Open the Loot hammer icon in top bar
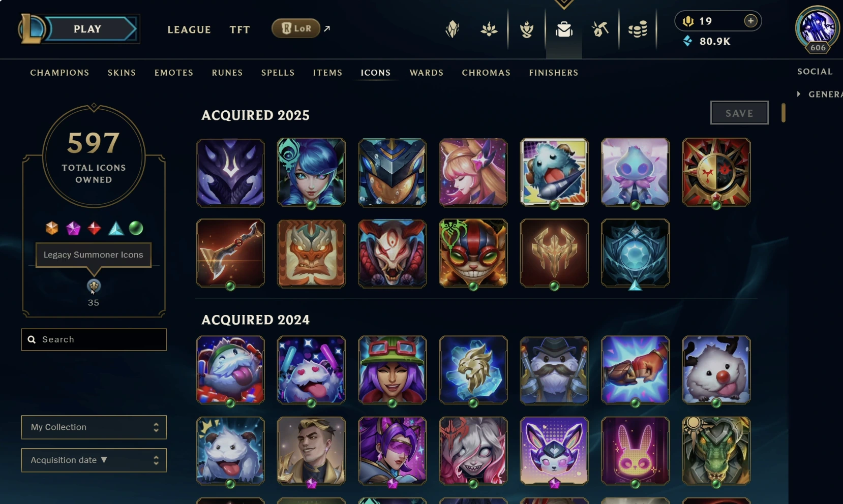The height and width of the screenshot is (504, 843). coord(600,29)
